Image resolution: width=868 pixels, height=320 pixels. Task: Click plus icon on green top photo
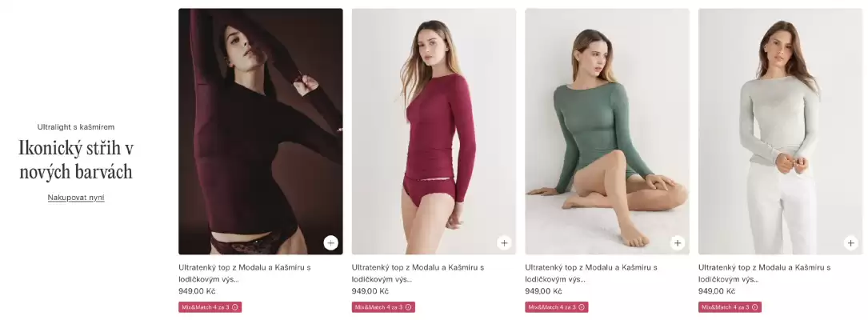677,242
